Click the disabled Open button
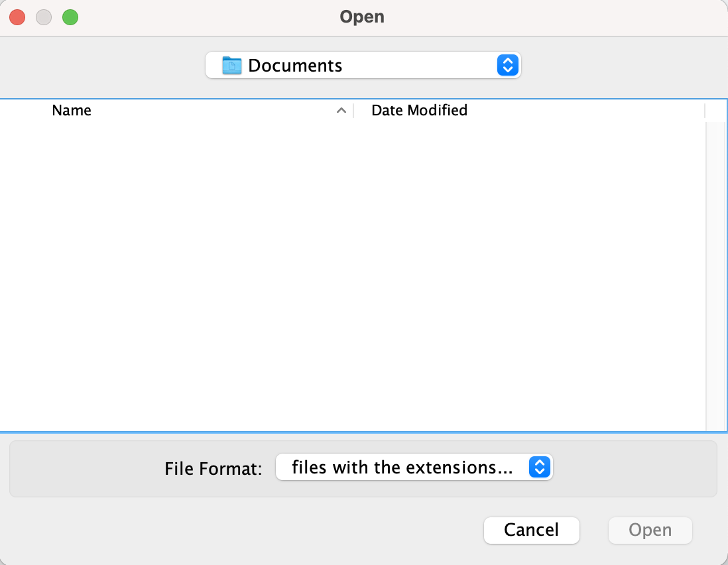This screenshot has width=728, height=565. pyautogui.click(x=650, y=530)
